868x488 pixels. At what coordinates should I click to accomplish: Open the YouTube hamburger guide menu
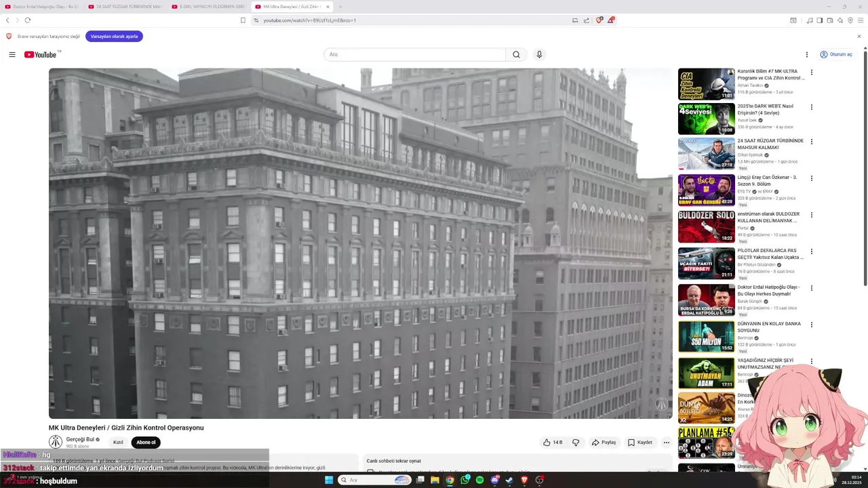pyautogui.click(x=12, y=54)
